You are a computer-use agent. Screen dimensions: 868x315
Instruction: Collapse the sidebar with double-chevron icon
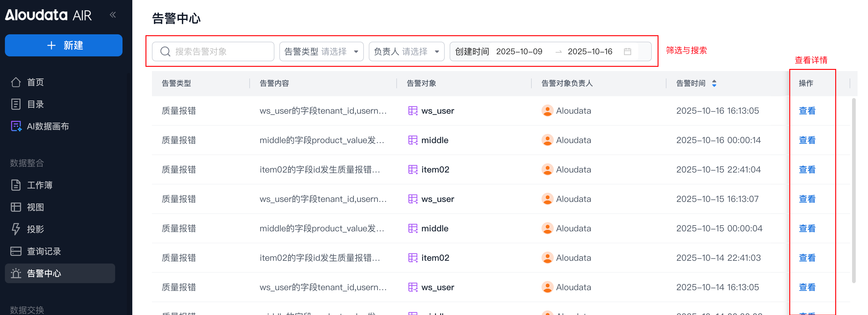pyautogui.click(x=113, y=15)
